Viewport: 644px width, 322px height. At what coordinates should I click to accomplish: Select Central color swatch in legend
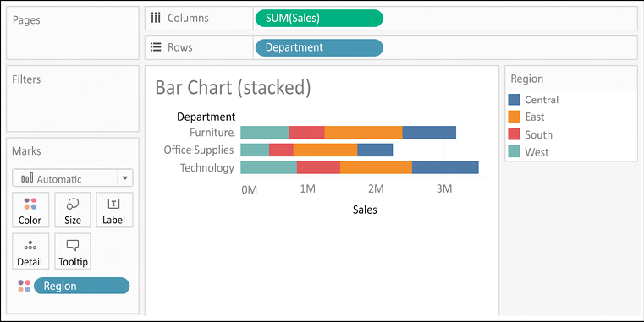pyautogui.click(x=515, y=99)
